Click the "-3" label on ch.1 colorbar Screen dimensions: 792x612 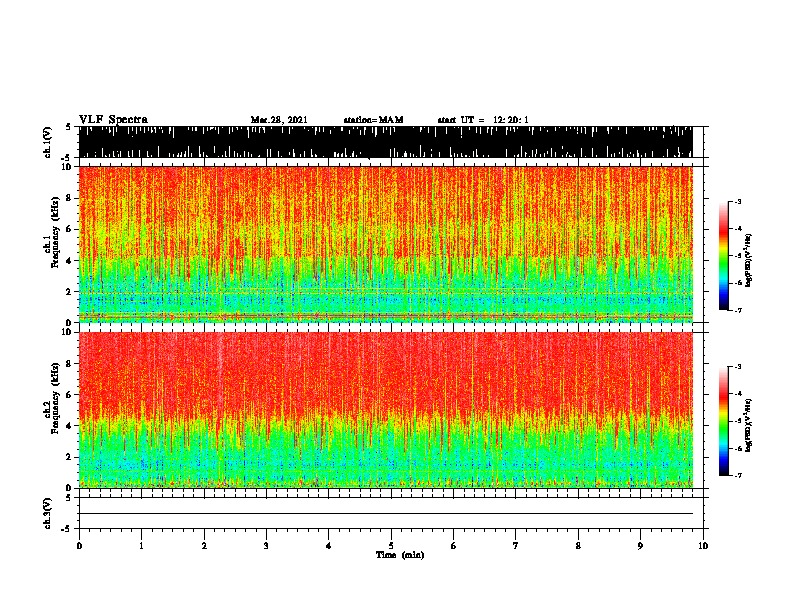(737, 201)
